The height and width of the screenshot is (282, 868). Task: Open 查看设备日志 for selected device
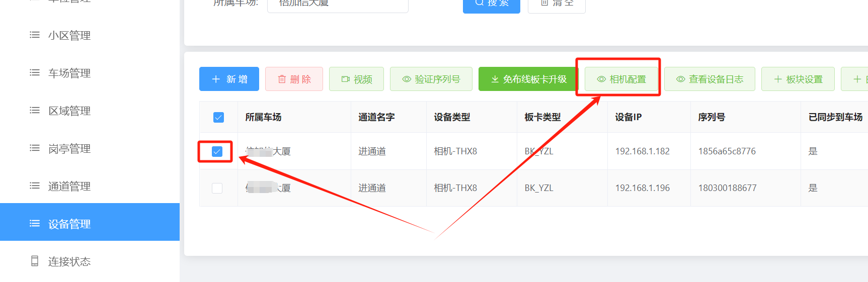709,79
